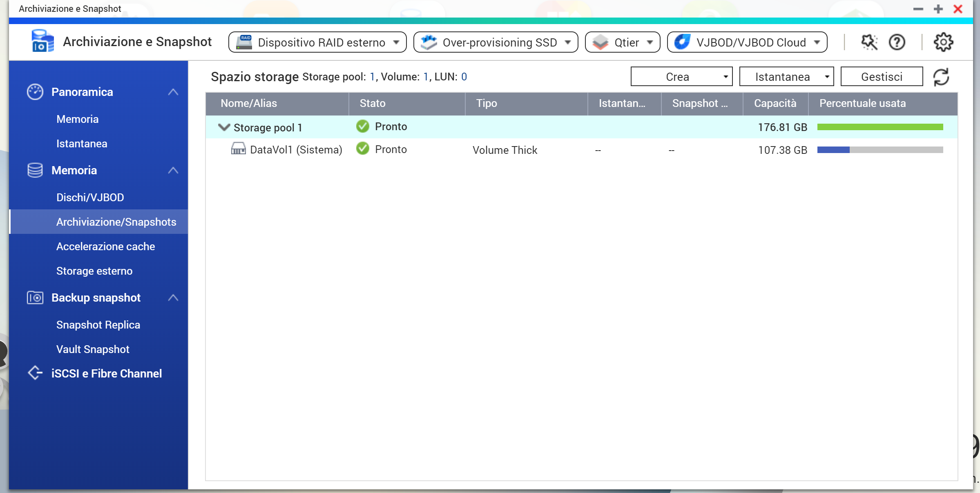The height and width of the screenshot is (493, 980).
Task: Click the wizard tools icon
Action: [x=868, y=42]
